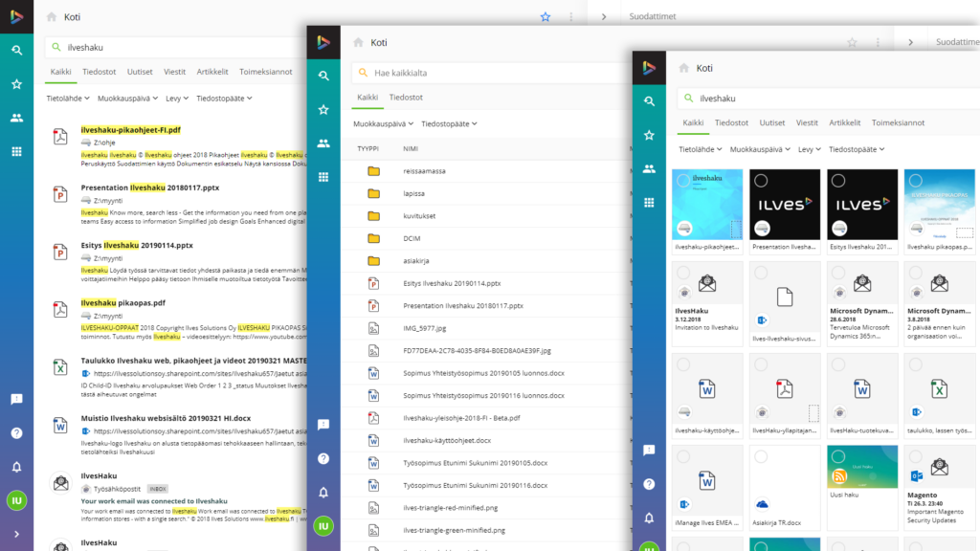Open help icon in right window sidebar
The width and height of the screenshot is (980, 551).
click(650, 484)
